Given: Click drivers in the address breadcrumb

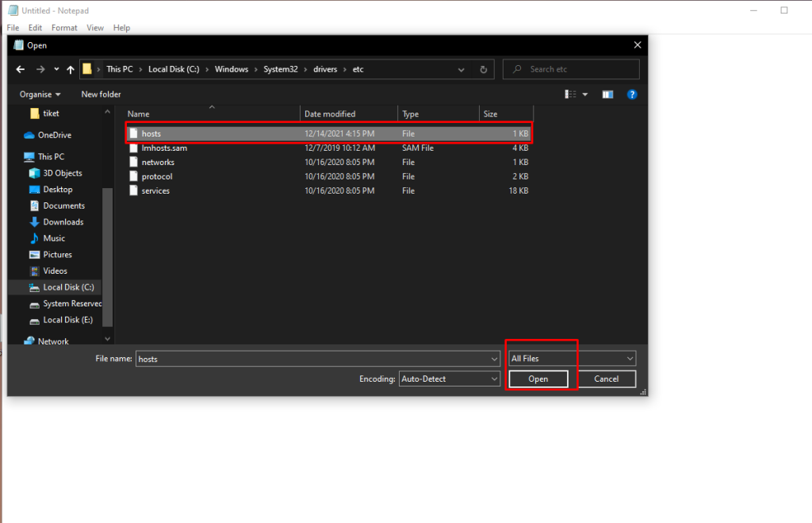Looking at the screenshot, I should coord(325,69).
